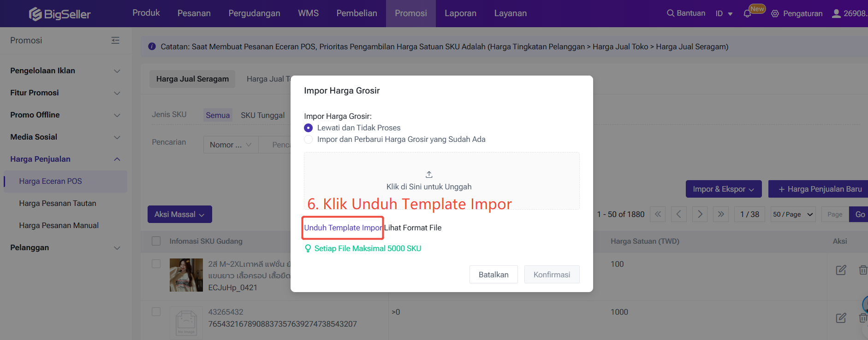
Task: Collapse sidebar using the Promosi menu icon
Action: 115,41
